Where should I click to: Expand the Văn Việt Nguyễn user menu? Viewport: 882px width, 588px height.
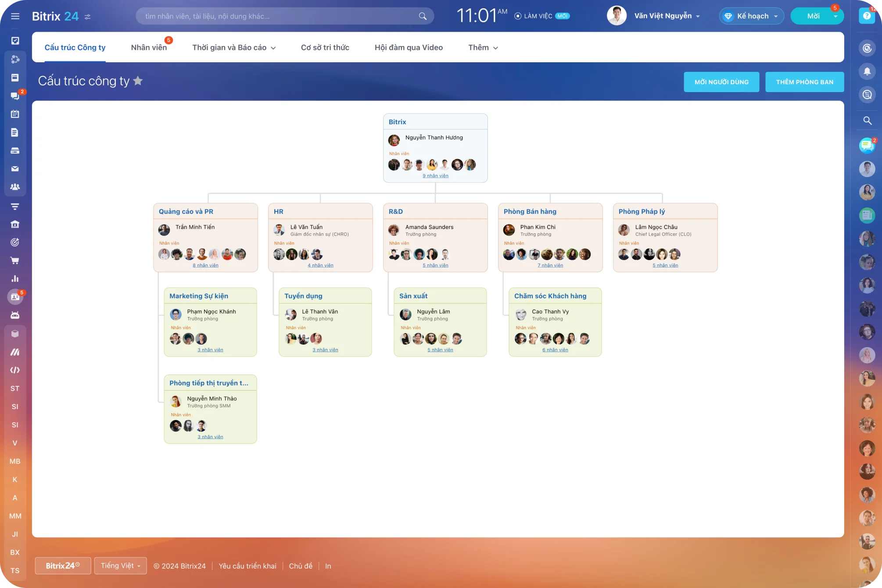tap(666, 16)
